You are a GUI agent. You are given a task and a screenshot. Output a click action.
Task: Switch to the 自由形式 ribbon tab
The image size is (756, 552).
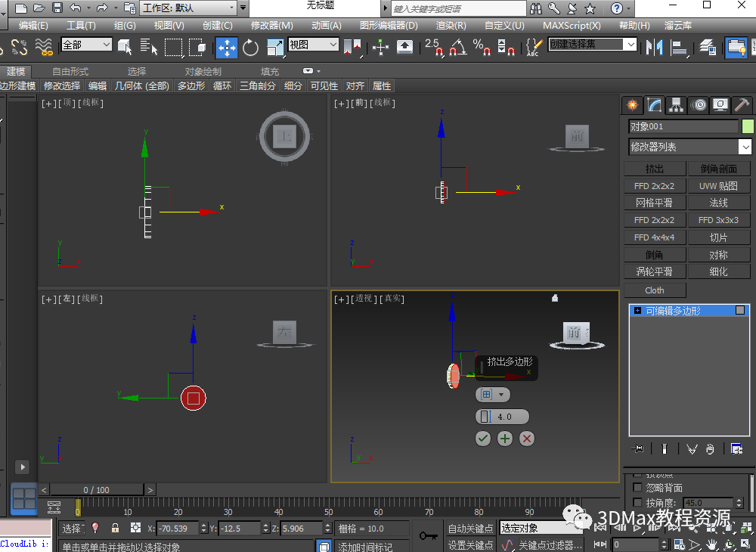click(x=70, y=71)
